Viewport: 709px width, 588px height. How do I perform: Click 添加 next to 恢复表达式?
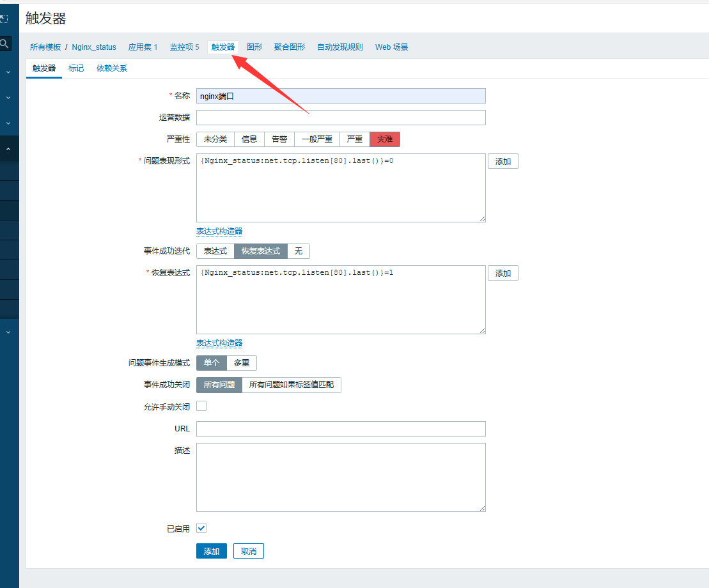pyautogui.click(x=503, y=273)
